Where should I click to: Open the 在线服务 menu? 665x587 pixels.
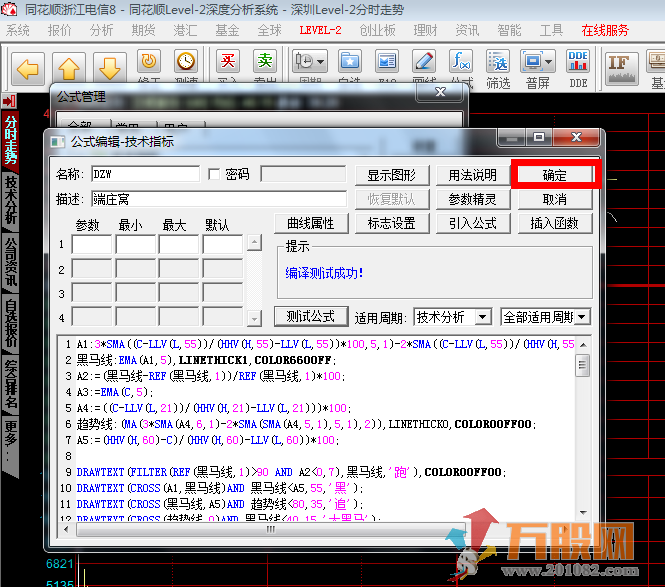tap(605, 30)
